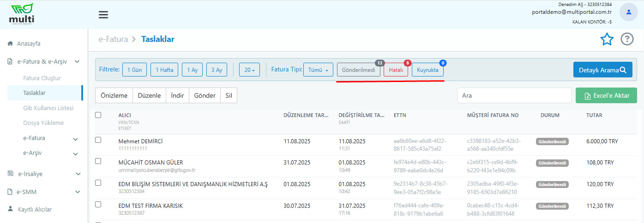Open the hamburger menu icon

103,15
